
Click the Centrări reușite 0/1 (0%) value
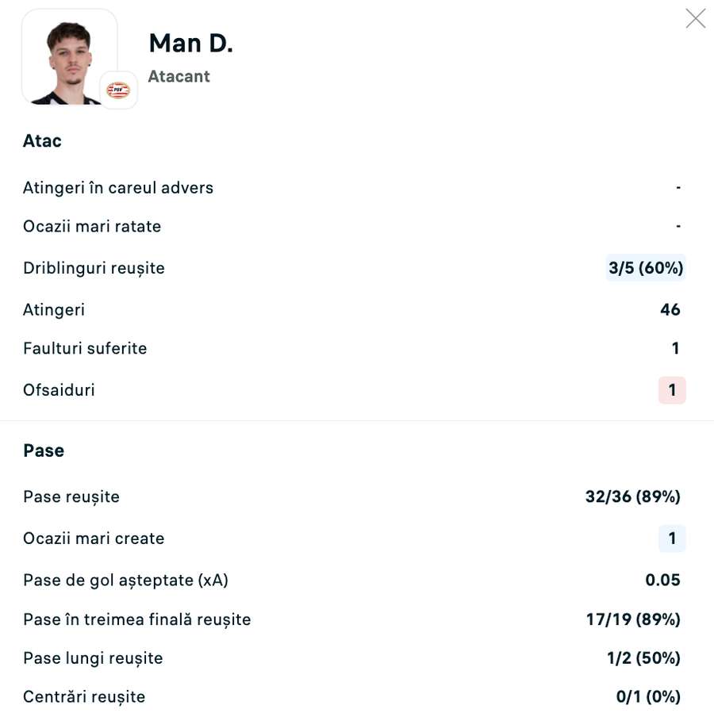pos(648,697)
